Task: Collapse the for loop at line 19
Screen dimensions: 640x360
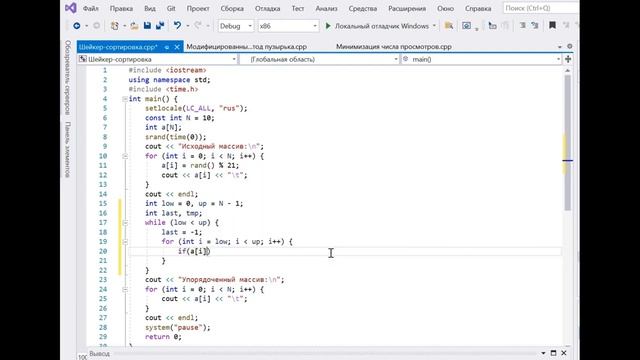Action: (125, 242)
